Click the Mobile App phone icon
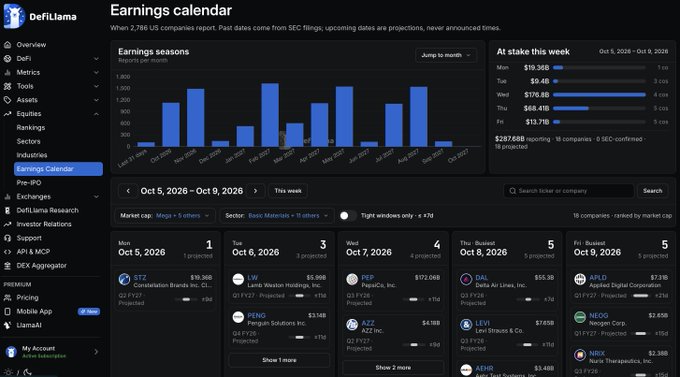Viewport: 680px width, 377px height. coord(7,311)
